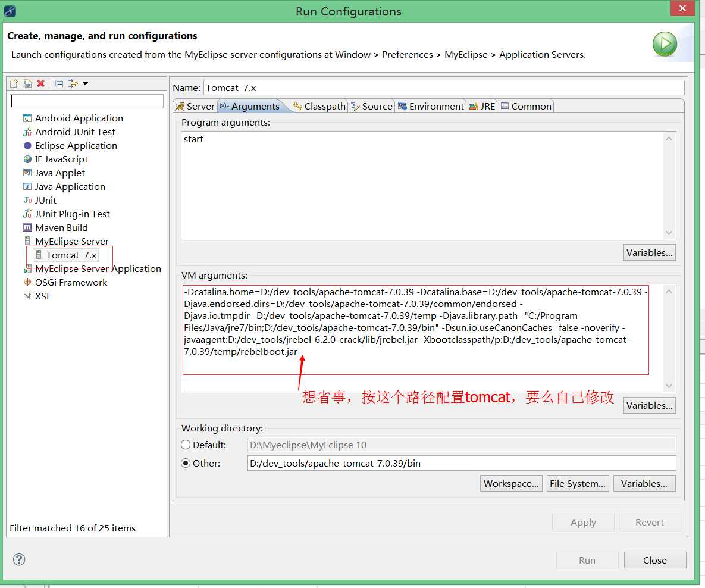Click the Maven Build m icon

pos(27,228)
